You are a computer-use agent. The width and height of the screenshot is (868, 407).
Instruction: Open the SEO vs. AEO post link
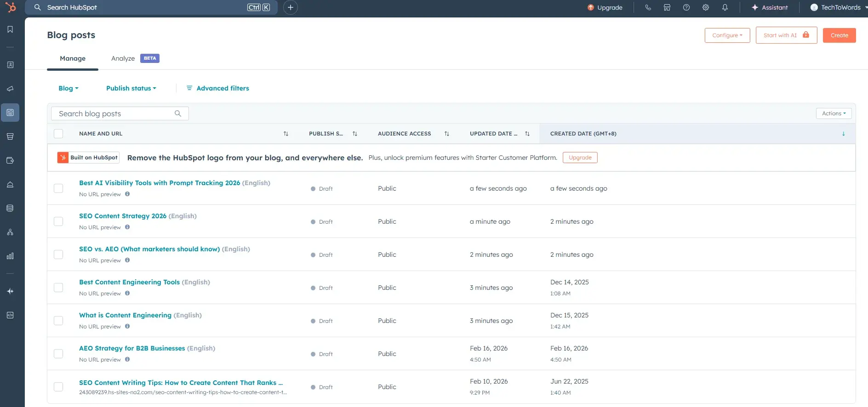coord(149,249)
